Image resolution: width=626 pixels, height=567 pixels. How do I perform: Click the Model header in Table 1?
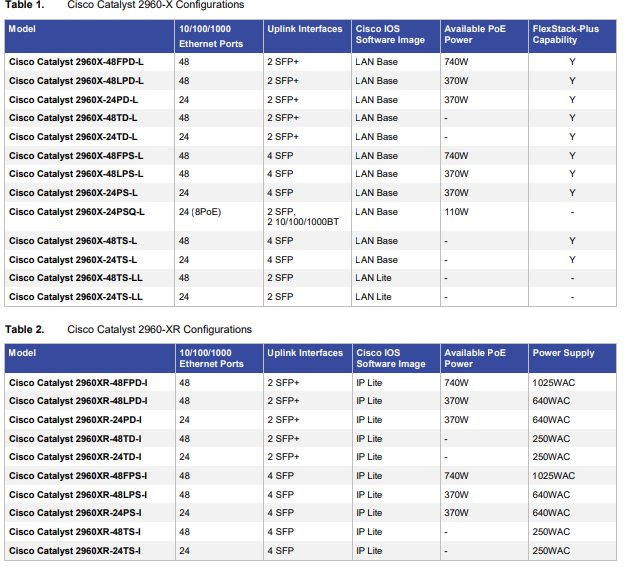pyautogui.click(x=22, y=29)
